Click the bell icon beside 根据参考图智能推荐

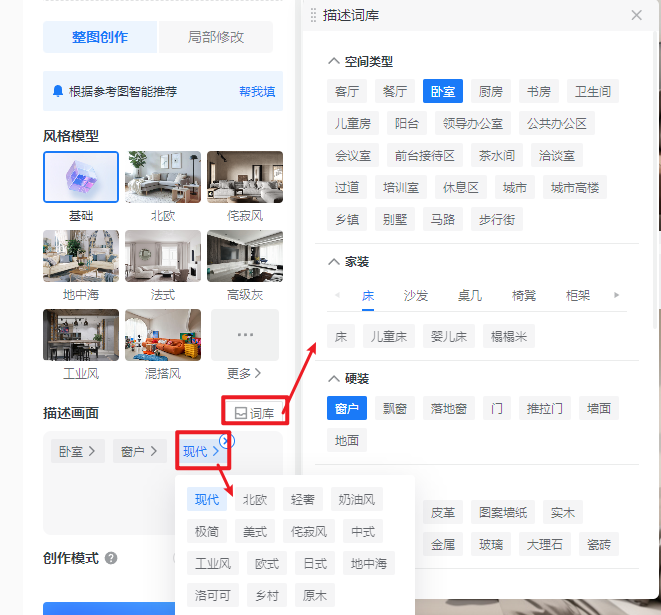[58, 91]
